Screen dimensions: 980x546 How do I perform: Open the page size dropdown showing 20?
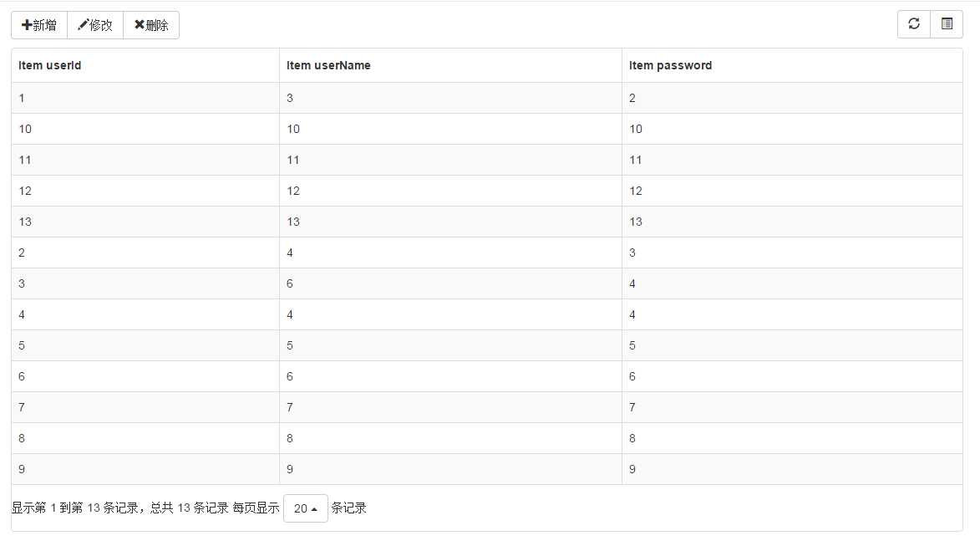[305, 508]
